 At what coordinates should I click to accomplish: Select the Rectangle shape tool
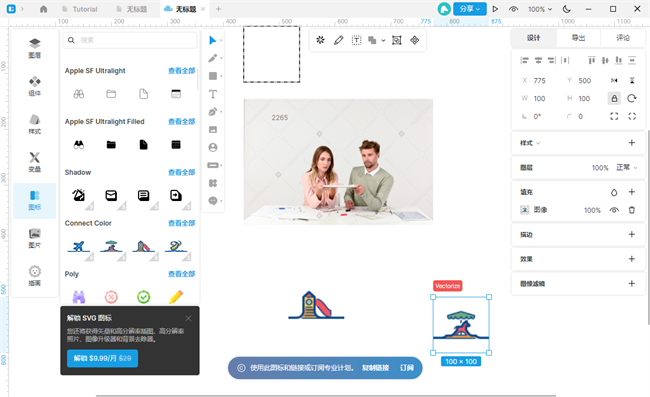[x=213, y=76]
